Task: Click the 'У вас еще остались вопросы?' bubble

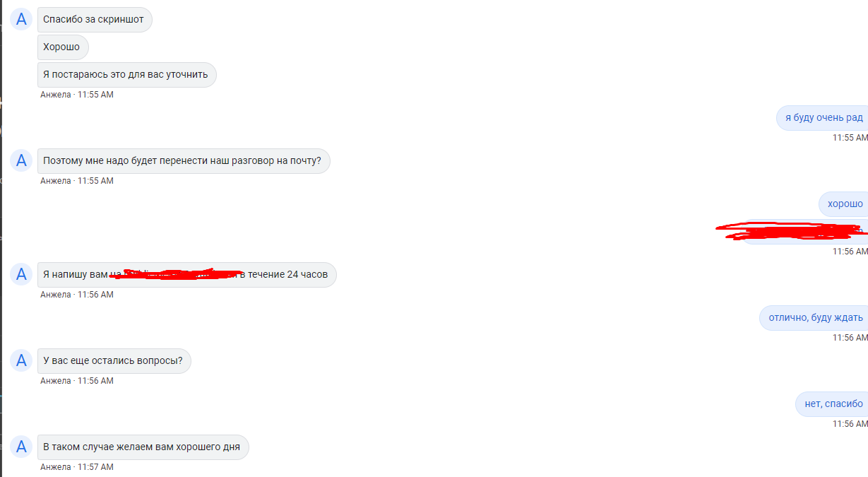Action: click(x=114, y=360)
